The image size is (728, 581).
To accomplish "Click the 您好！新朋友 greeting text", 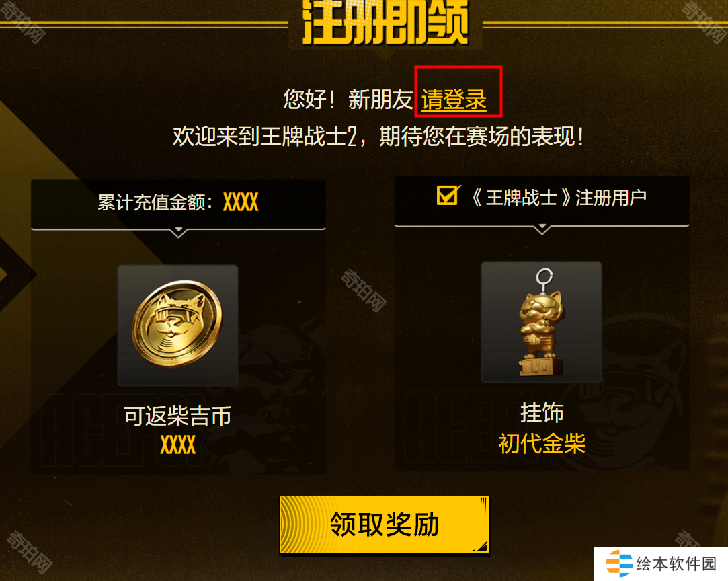I will [x=348, y=100].
